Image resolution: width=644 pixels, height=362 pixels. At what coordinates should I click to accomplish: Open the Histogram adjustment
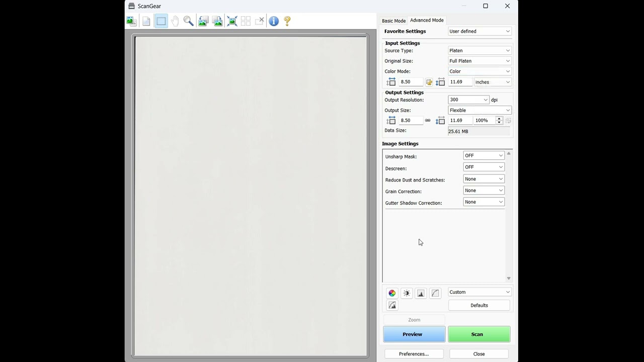[421, 293]
